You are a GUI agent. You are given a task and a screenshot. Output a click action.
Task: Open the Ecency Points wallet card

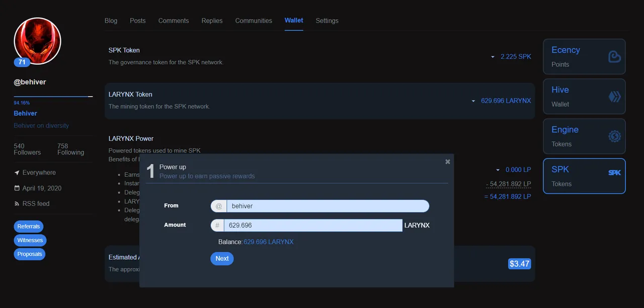click(584, 57)
